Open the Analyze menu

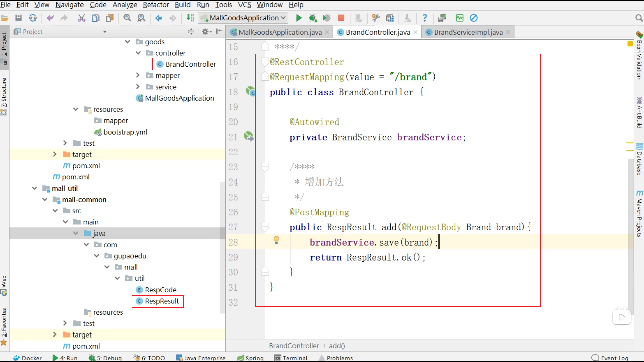[x=125, y=5]
